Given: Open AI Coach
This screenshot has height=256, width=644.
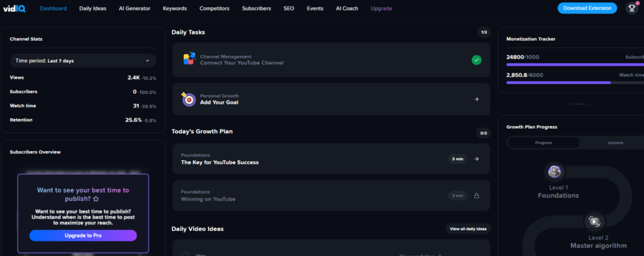Looking at the screenshot, I should pos(347,8).
